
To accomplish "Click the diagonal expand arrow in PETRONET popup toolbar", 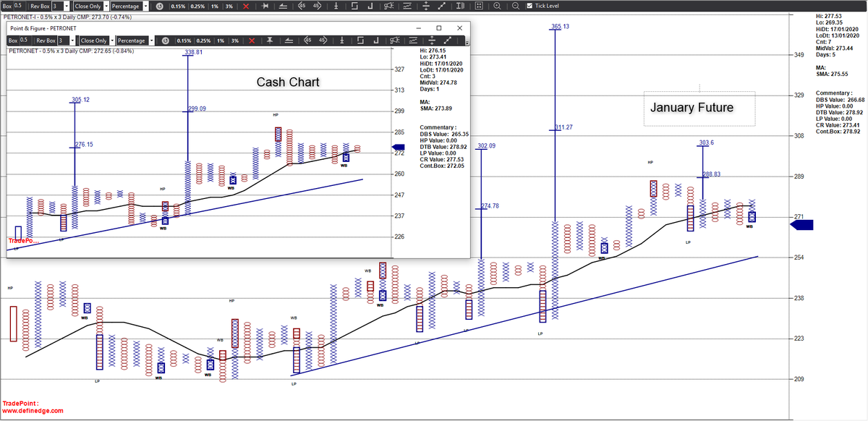I will [x=448, y=41].
